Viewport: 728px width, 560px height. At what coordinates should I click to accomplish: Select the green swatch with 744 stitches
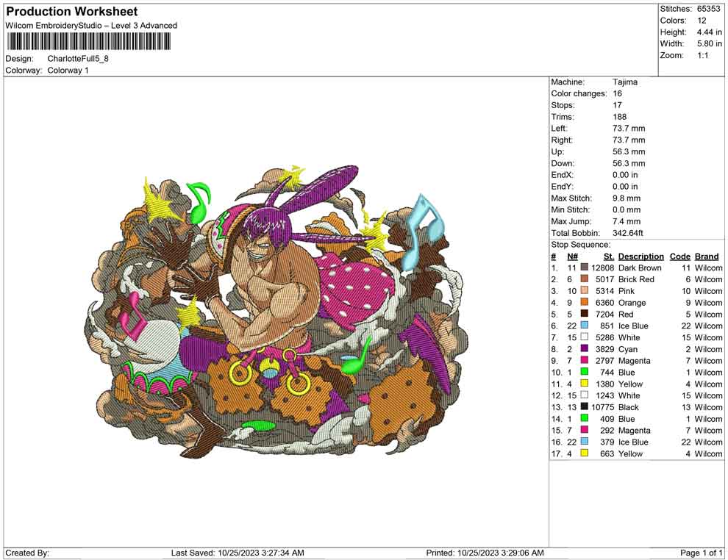(x=585, y=372)
